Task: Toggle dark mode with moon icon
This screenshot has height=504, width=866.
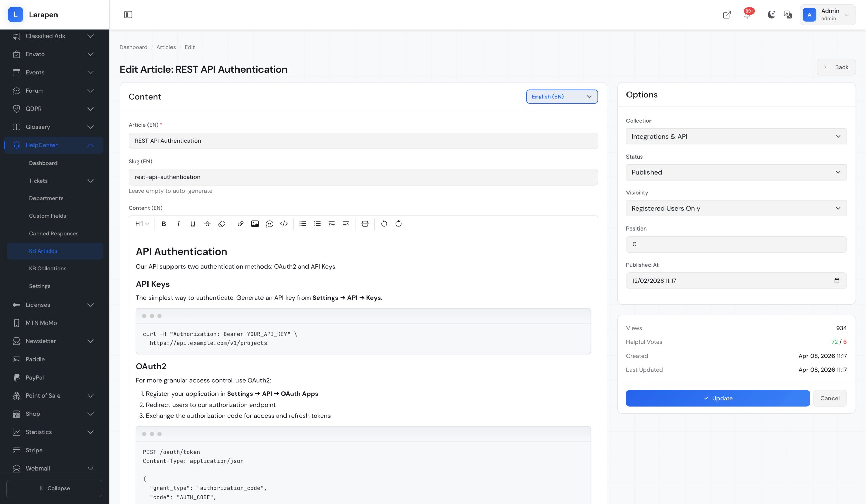Action: (x=771, y=15)
